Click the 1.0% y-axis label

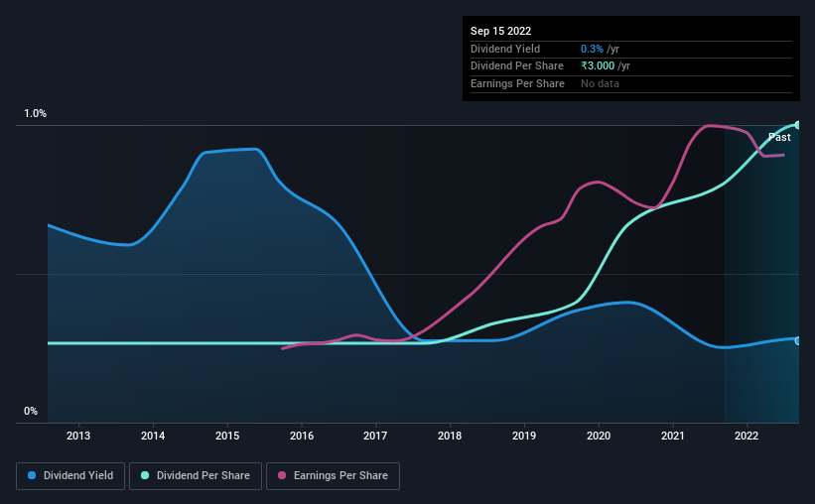[x=36, y=113]
